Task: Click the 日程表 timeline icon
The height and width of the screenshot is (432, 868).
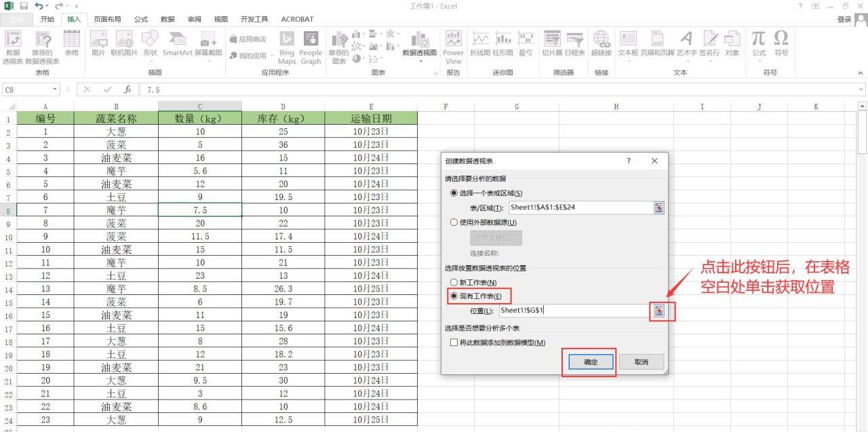Action: [574, 44]
